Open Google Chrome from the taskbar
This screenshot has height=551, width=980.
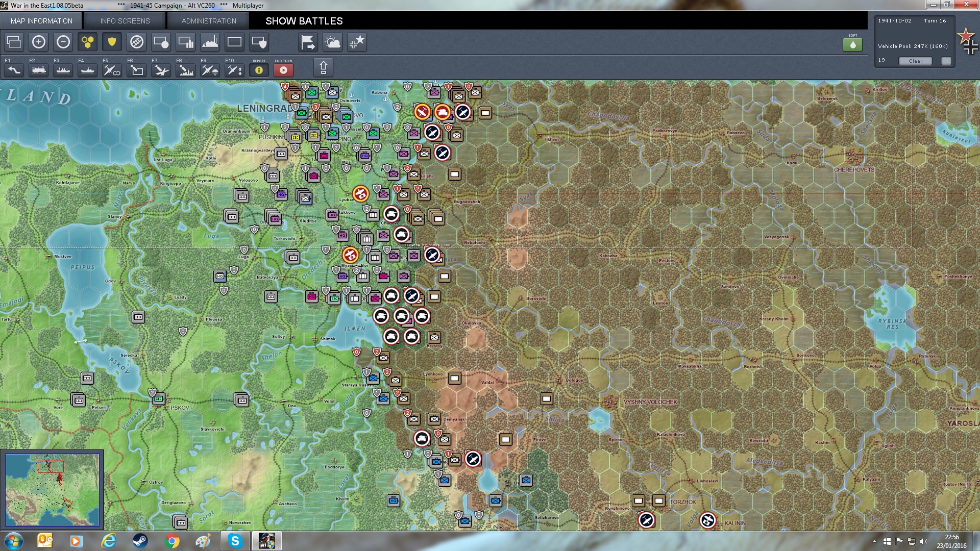click(x=172, y=541)
